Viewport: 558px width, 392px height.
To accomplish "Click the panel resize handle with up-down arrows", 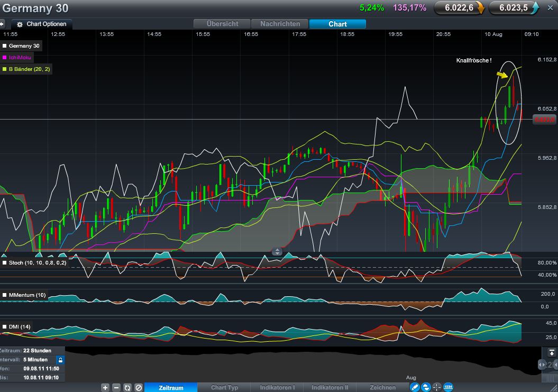I will click(x=277, y=252).
